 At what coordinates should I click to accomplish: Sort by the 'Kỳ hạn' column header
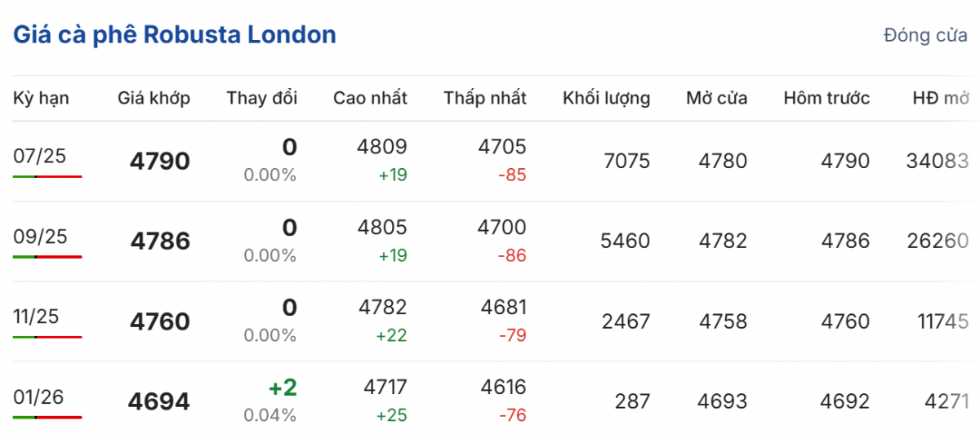[x=41, y=99]
